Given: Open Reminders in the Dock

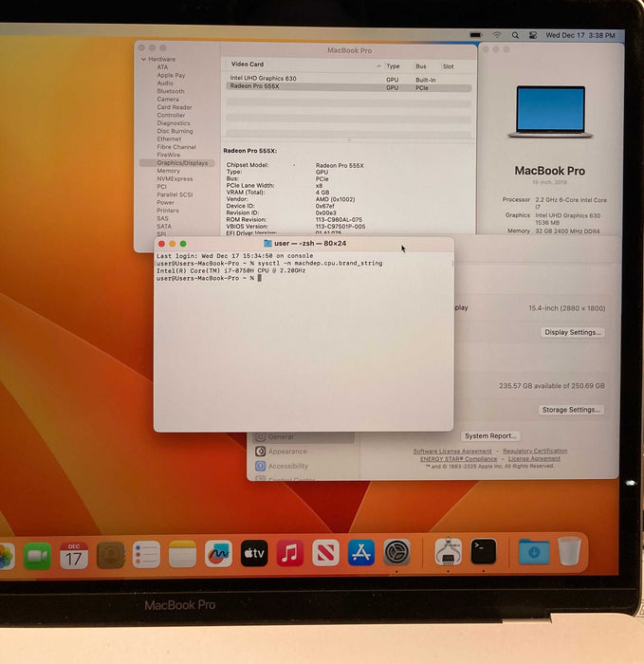Looking at the screenshot, I should click(146, 554).
